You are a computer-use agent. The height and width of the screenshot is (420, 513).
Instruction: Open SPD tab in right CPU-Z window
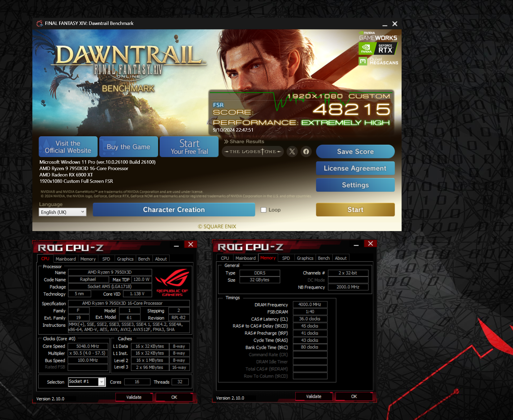[286, 258]
